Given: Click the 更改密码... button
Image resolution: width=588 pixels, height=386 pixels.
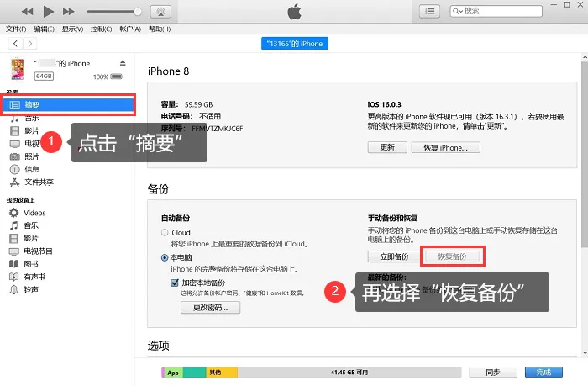Looking at the screenshot, I should tap(210, 307).
